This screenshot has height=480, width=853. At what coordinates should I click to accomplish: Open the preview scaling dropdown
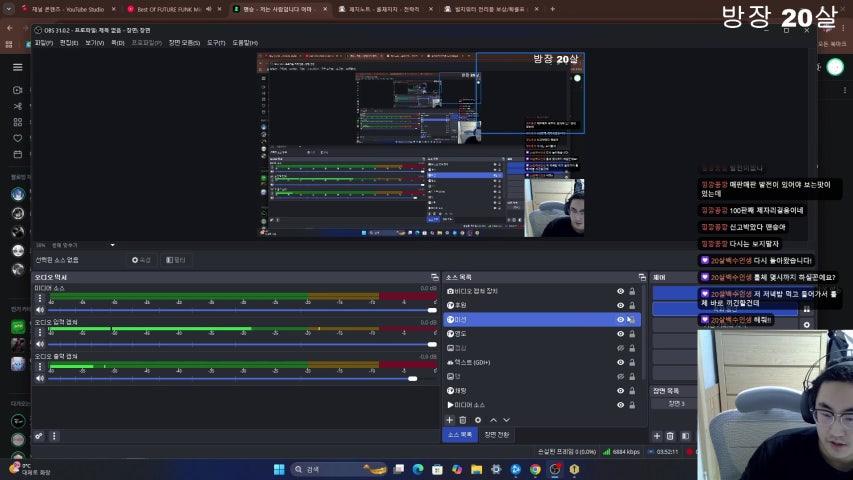(x=112, y=245)
